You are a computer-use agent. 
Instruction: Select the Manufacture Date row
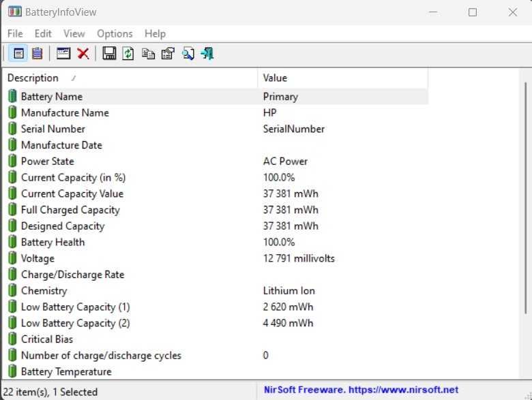(x=217, y=144)
